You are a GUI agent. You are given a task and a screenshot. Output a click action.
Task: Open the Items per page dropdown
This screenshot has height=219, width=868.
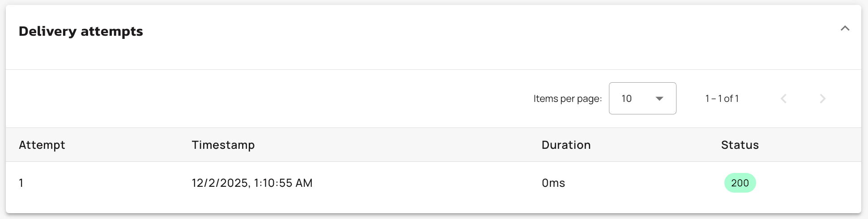[642, 98]
